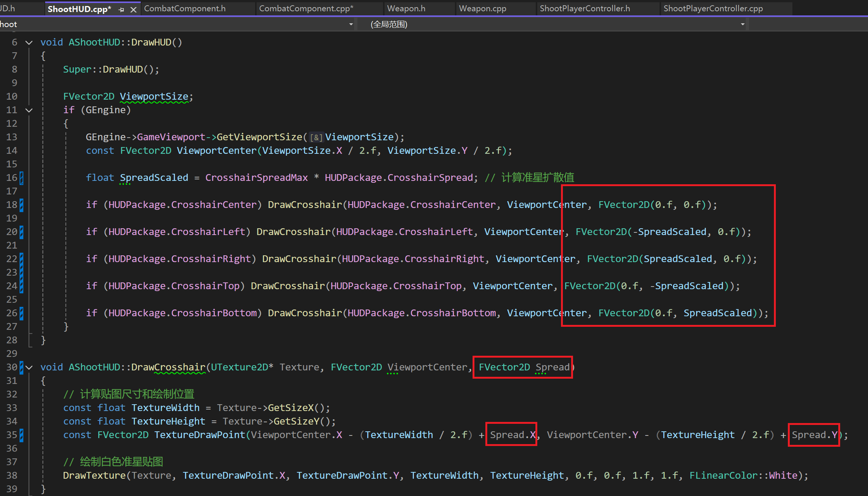Collapse the DrawCrosshair function at line 30

pyautogui.click(x=29, y=367)
